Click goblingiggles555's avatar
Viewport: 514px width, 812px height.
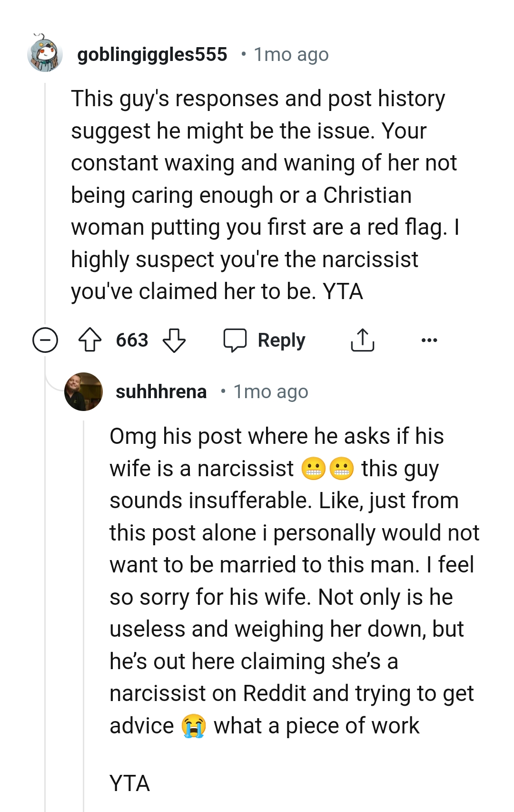pyautogui.click(x=46, y=54)
